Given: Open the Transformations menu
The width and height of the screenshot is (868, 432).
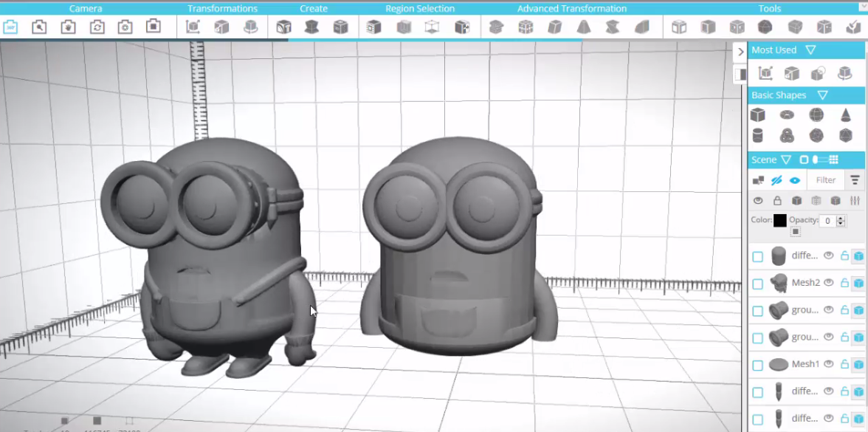Looking at the screenshot, I should (222, 8).
